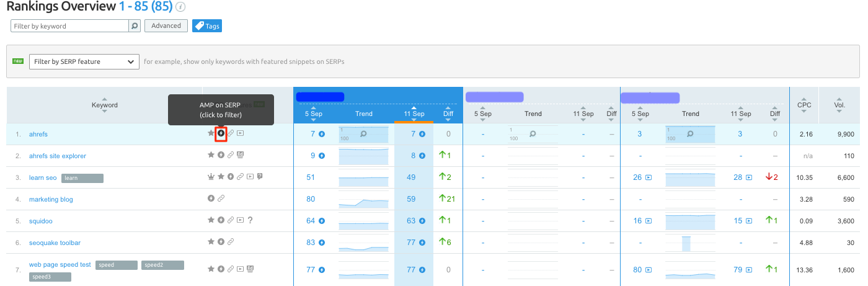Click the rank 80 value for marketing blog
The height and width of the screenshot is (286, 868).
(x=311, y=199)
